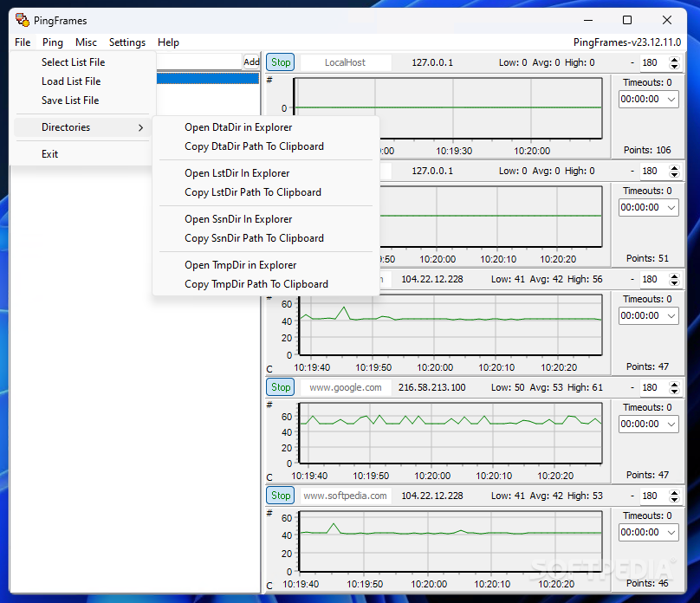Click the C marker under google.com graph
Viewport: 700px width, 603px height.
(x=269, y=477)
